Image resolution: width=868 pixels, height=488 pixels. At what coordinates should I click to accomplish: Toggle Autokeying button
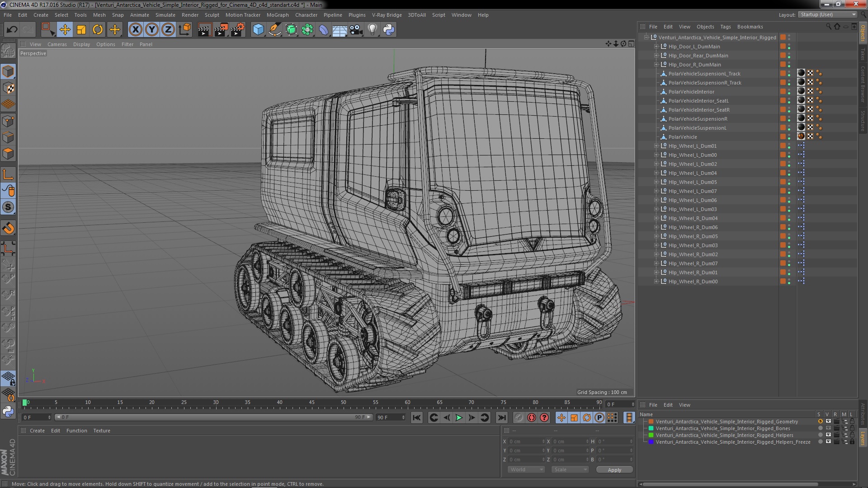coord(532,418)
